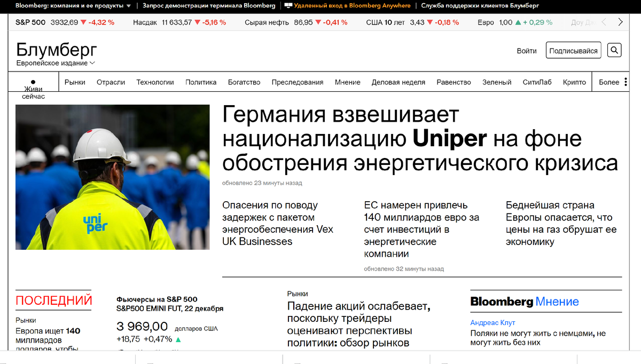Open Андреас Клут author link
The height and width of the screenshot is (364, 641).
click(493, 322)
